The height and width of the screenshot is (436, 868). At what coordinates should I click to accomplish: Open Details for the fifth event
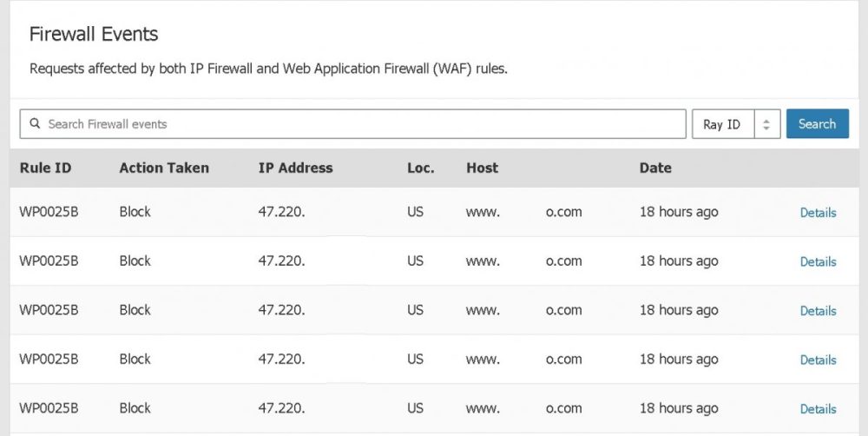click(818, 409)
